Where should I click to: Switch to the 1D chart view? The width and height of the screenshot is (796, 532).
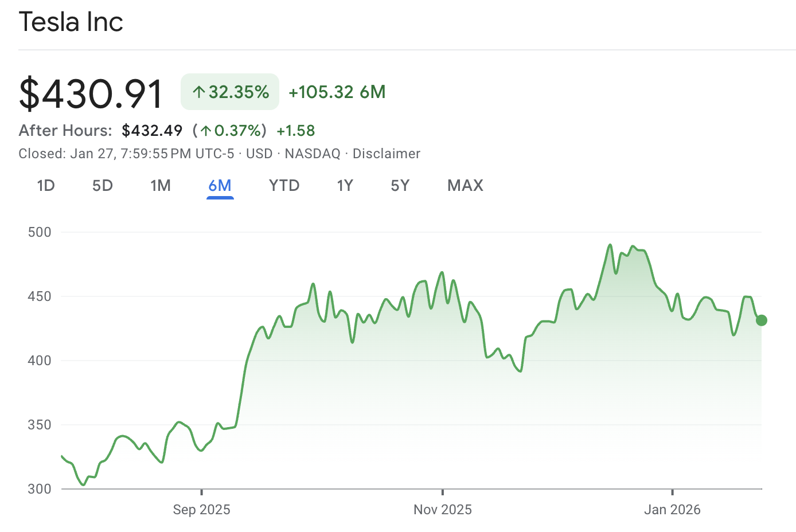pos(46,185)
